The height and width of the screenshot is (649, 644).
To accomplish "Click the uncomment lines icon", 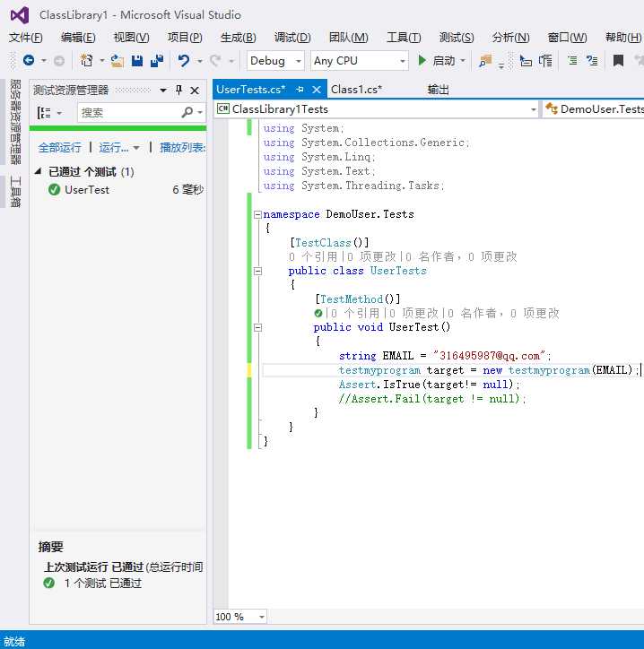I will point(592,61).
